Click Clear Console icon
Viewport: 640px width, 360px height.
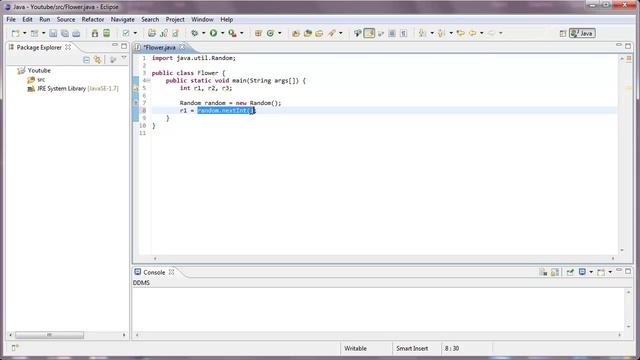pyautogui.click(x=543, y=272)
